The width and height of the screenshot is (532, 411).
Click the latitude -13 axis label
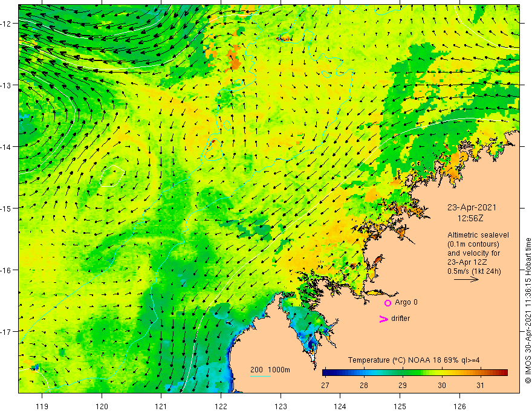coord(6,85)
